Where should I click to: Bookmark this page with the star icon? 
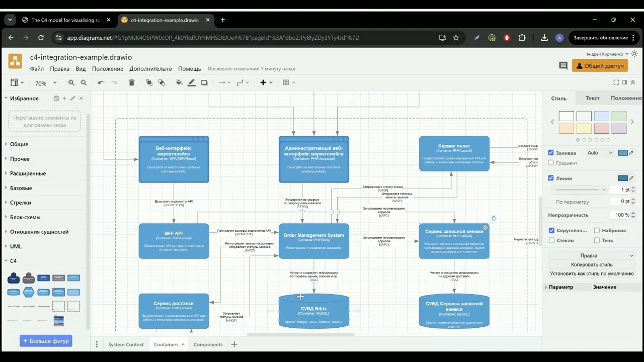click(x=456, y=38)
